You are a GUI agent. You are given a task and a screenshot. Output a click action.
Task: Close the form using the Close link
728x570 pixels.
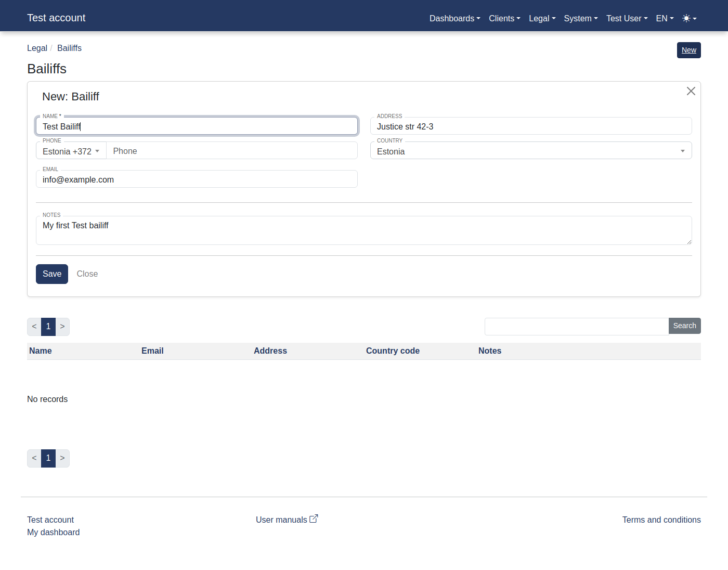pos(87,274)
